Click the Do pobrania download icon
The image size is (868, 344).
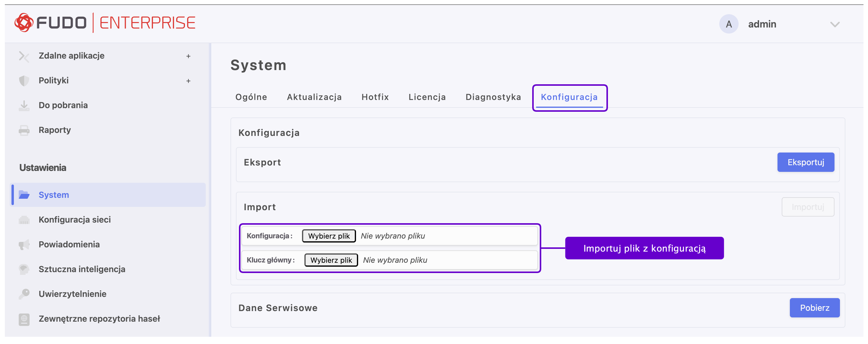pyautogui.click(x=24, y=106)
